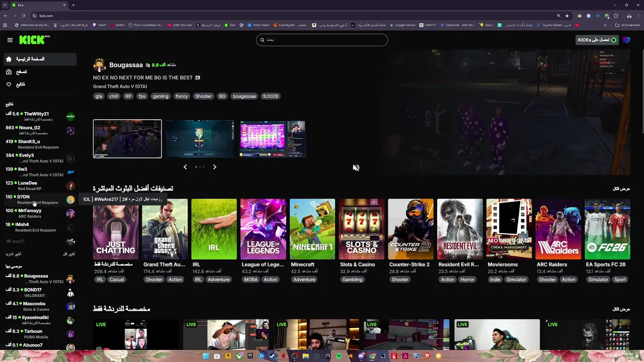Select the fc2026 tag
The width and height of the screenshot is (644, 362).
pos(270,96)
